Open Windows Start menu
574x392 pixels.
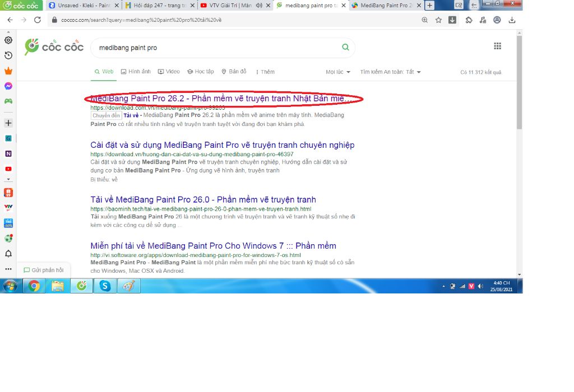pos(10,286)
